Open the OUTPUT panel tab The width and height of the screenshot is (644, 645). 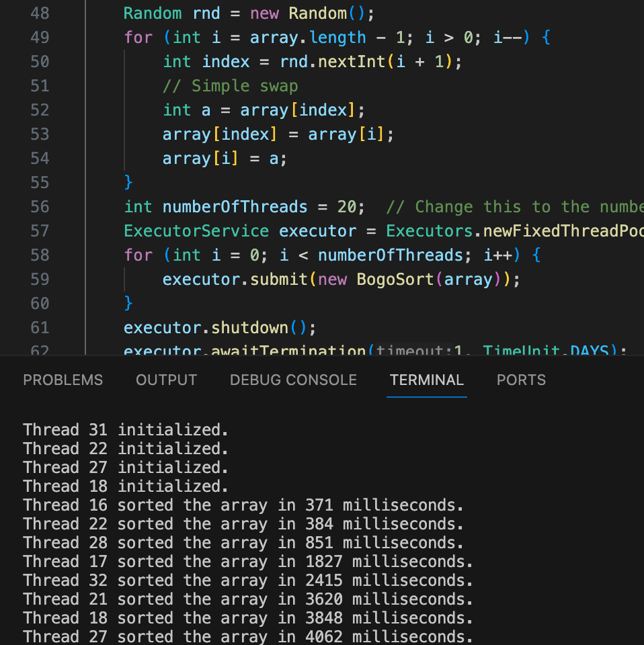(166, 380)
